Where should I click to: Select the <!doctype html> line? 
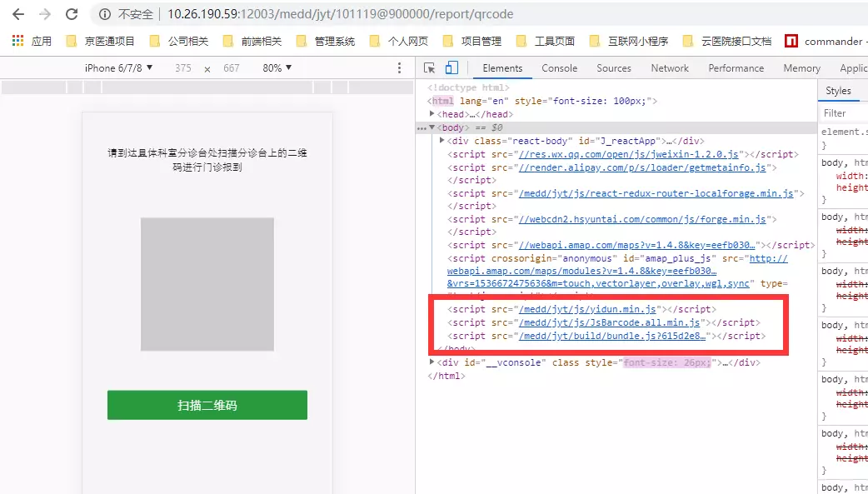(468, 87)
